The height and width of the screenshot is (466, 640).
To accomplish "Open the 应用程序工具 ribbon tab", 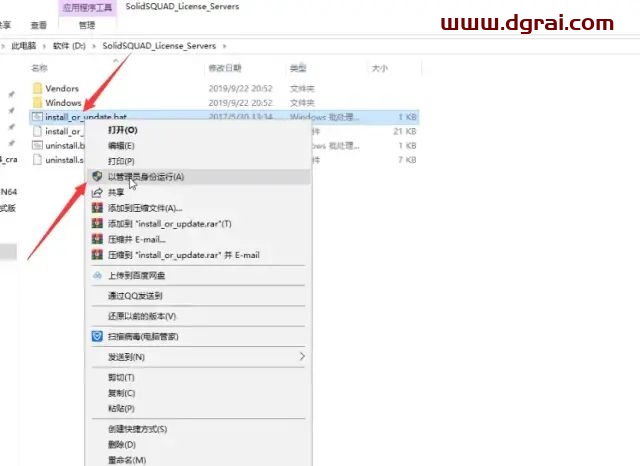I will [87, 7].
